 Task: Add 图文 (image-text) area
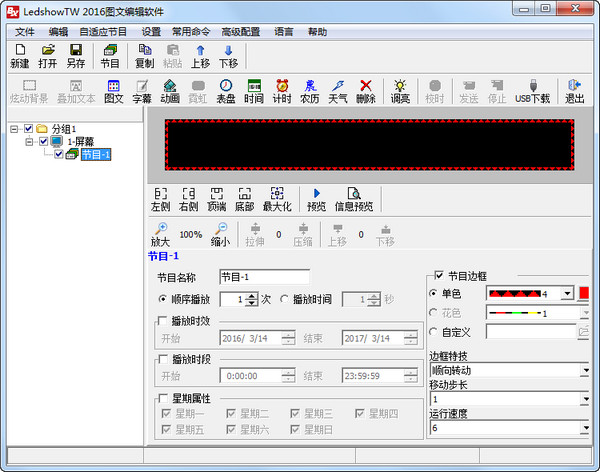(114, 91)
